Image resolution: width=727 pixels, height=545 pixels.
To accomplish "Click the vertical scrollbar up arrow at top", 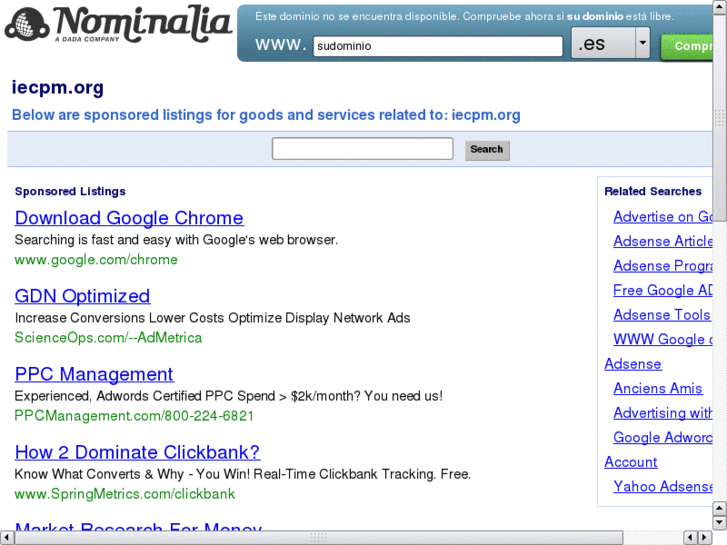I will [x=720, y=8].
